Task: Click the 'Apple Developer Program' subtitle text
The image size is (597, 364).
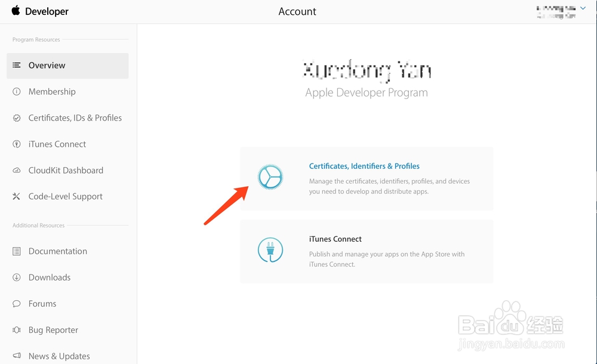Action: click(x=367, y=92)
